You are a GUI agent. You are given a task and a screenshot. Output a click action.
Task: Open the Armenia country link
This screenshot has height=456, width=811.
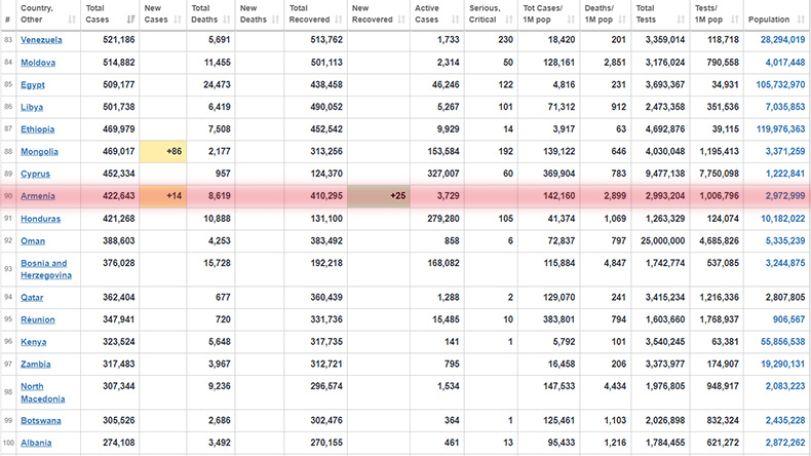[38, 196]
